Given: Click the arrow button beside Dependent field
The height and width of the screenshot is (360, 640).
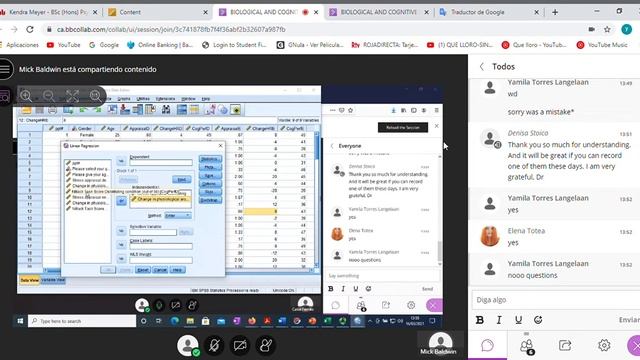Looking at the screenshot, I should coord(121,161).
